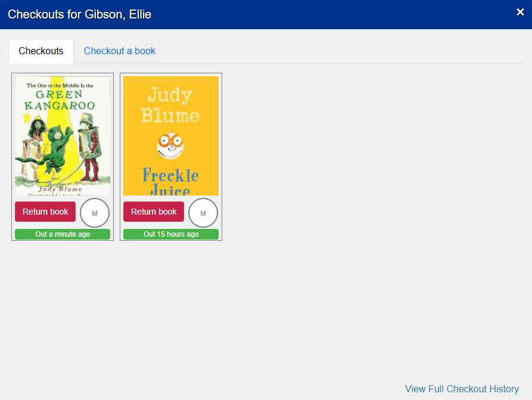
Task: Close the Checkouts dialog with the X
Action: click(x=520, y=13)
